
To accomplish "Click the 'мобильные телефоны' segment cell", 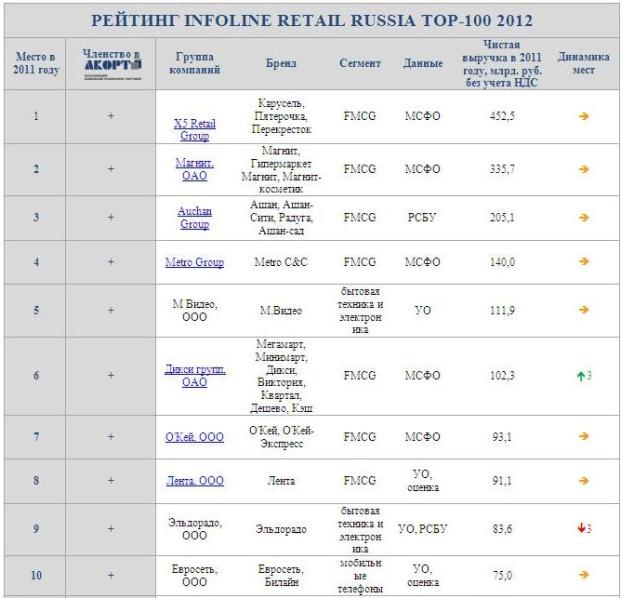I will pos(360,575).
